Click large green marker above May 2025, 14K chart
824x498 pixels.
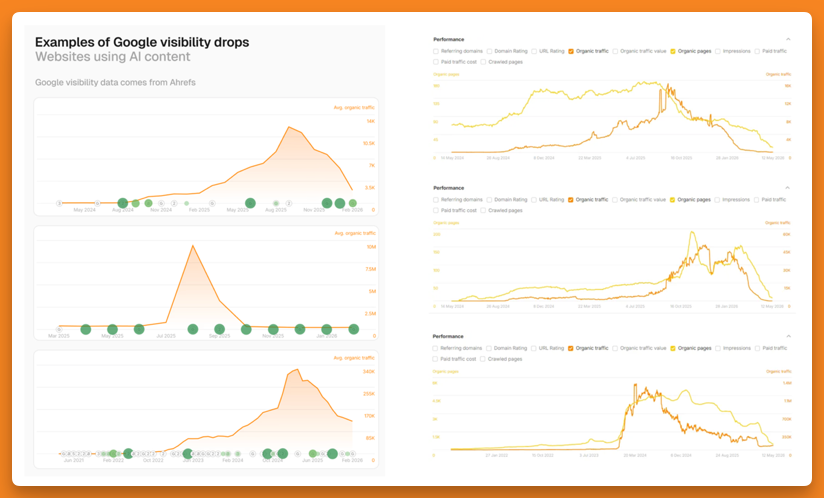(x=250, y=203)
